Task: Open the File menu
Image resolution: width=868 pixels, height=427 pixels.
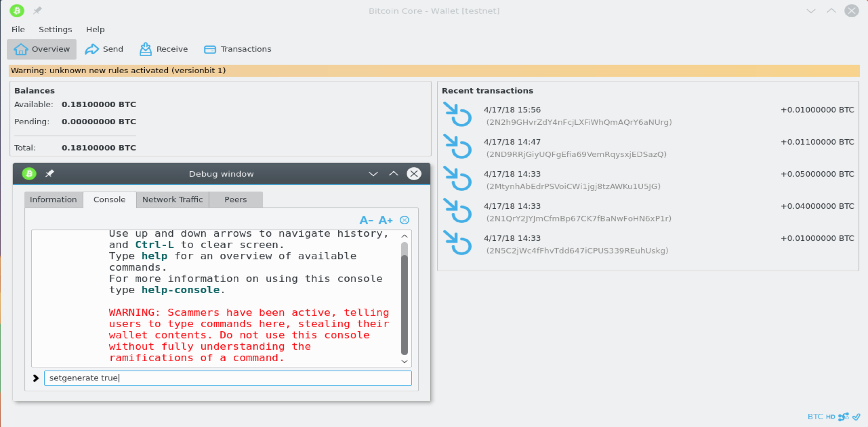Action: [18, 29]
